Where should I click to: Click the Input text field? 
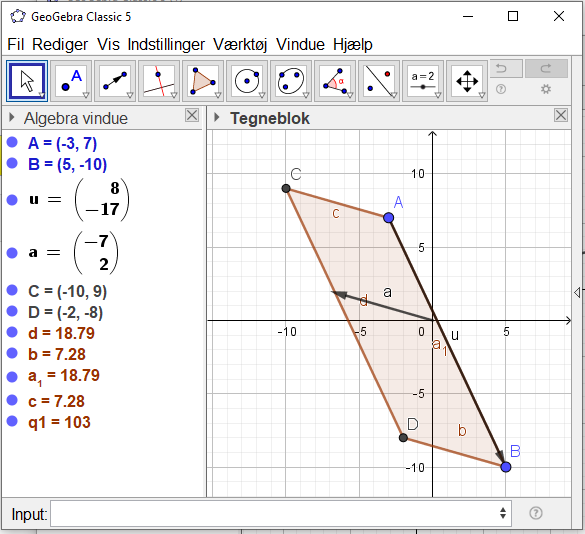click(281, 513)
